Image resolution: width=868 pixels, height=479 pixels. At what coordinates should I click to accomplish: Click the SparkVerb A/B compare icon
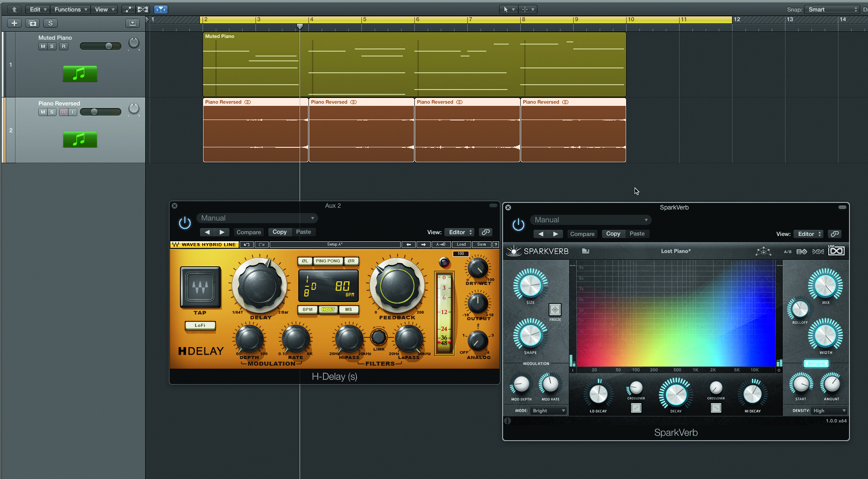(788, 251)
